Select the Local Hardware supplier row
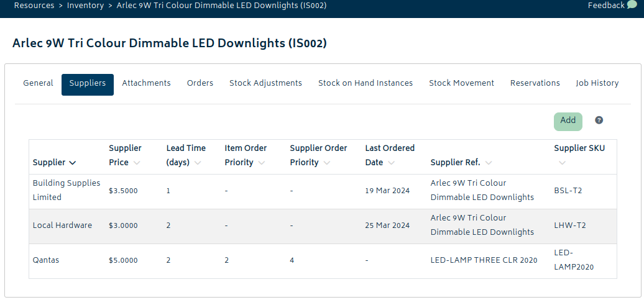 point(323,226)
